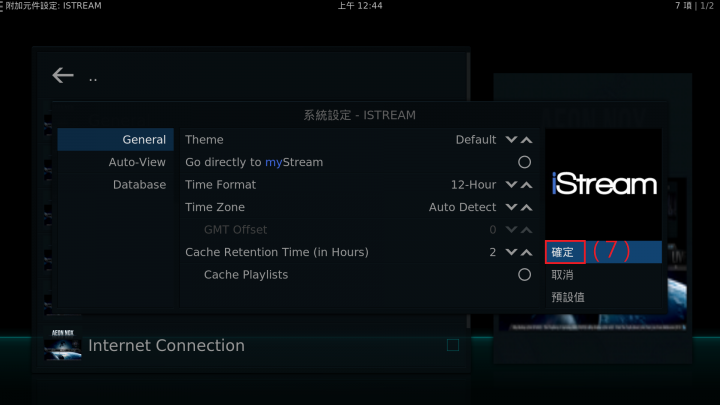Click the 預設值 defaults button
Image resolution: width=720 pixels, height=405 pixels.
tap(603, 297)
